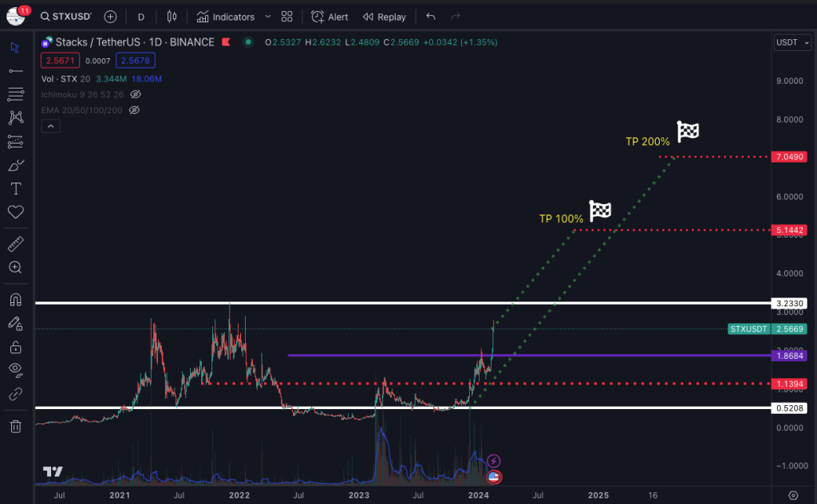817x504 pixels.
Task: Toggle lock all drawing tools
Action: pos(15,347)
